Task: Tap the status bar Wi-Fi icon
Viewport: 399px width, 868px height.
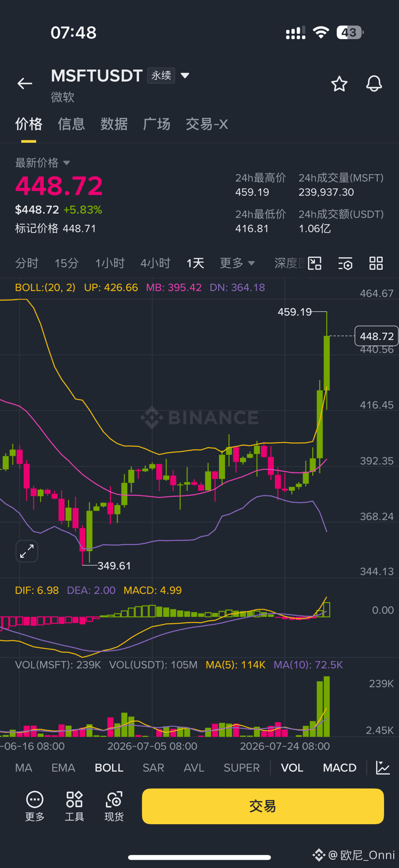Action: point(321,32)
